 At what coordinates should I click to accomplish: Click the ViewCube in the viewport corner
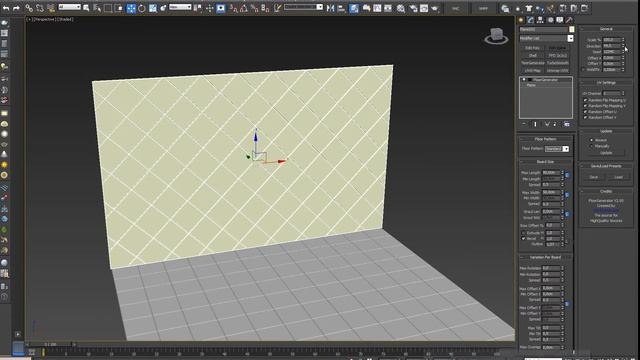pyautogui.click(x=496, y=36)
